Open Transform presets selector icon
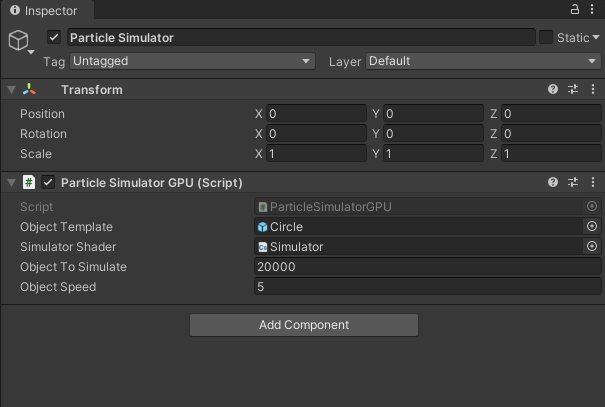The image size is (605, 407). pos(573,90)
